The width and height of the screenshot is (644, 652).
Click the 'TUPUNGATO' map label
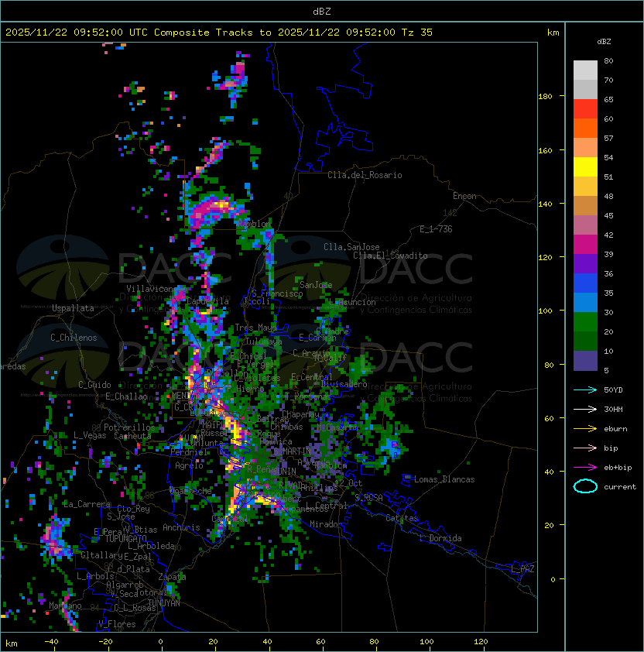pyautogui.click(x=125, y=539)
